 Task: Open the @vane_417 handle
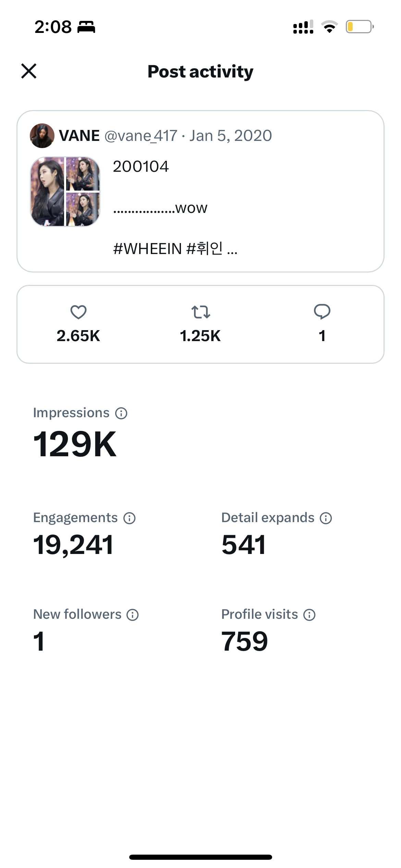(x=141, y=136)
